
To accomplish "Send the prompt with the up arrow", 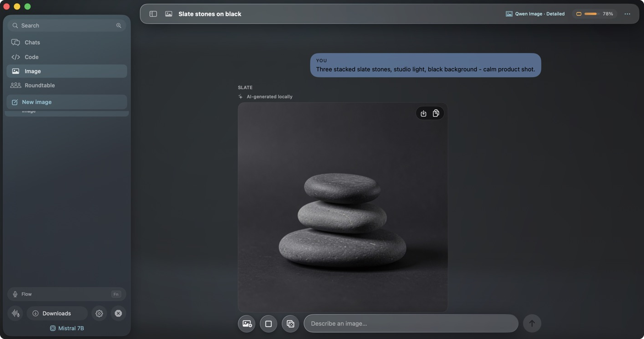I will point(532,323).
